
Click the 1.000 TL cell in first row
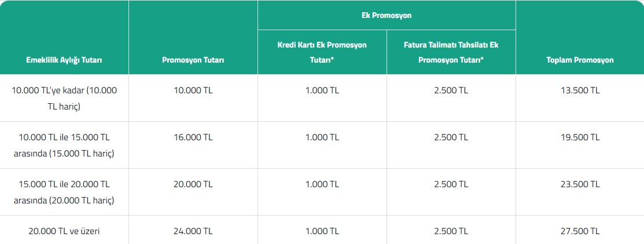tap(322, 90)
